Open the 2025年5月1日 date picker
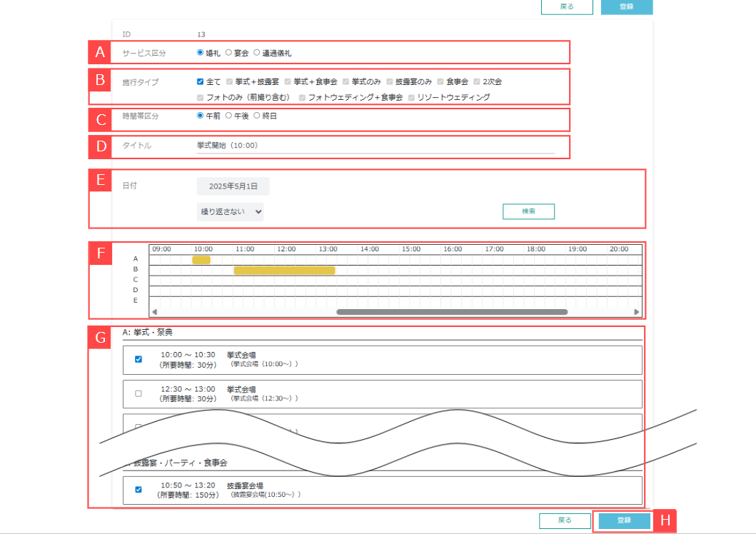The image size is (756, 534). 233,186
